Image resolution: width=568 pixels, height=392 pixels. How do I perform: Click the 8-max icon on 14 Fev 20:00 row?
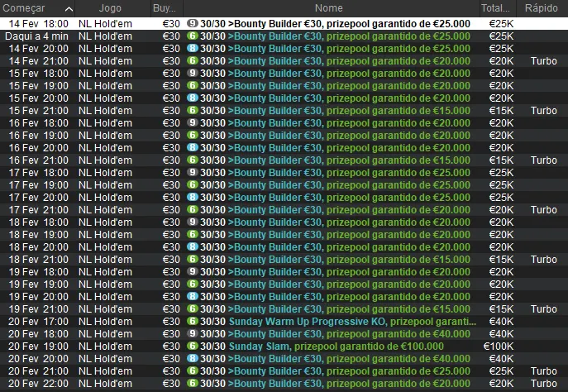coord(193,48)
